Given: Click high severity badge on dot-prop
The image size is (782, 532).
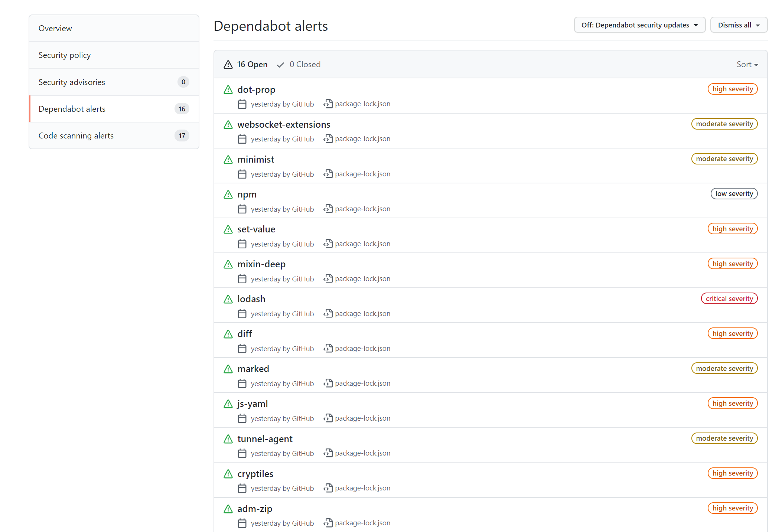Looking at the screenshot, I should [733, 89].
